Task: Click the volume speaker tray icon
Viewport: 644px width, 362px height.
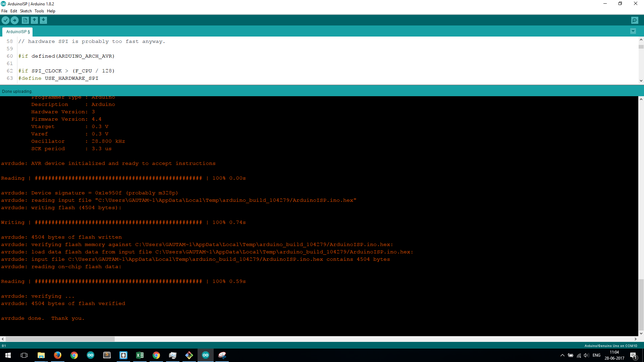Action: point(586,355)
